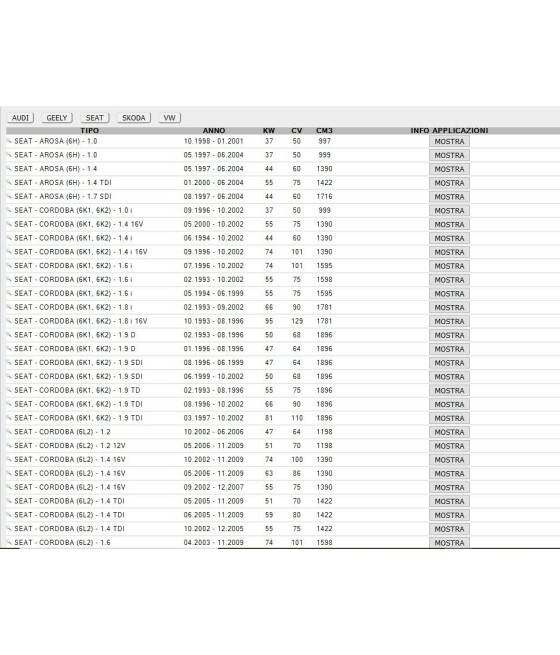Filter list by GEELY brand

pos(57,118)
